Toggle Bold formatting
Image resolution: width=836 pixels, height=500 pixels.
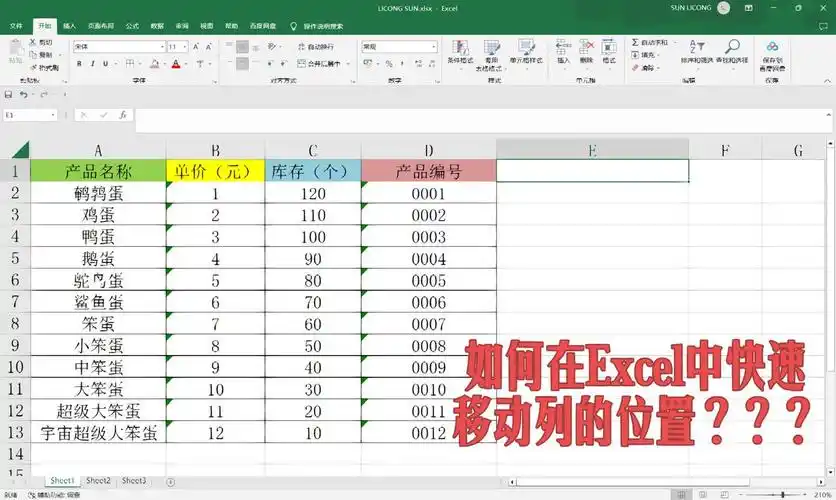(x=79, y=63)
